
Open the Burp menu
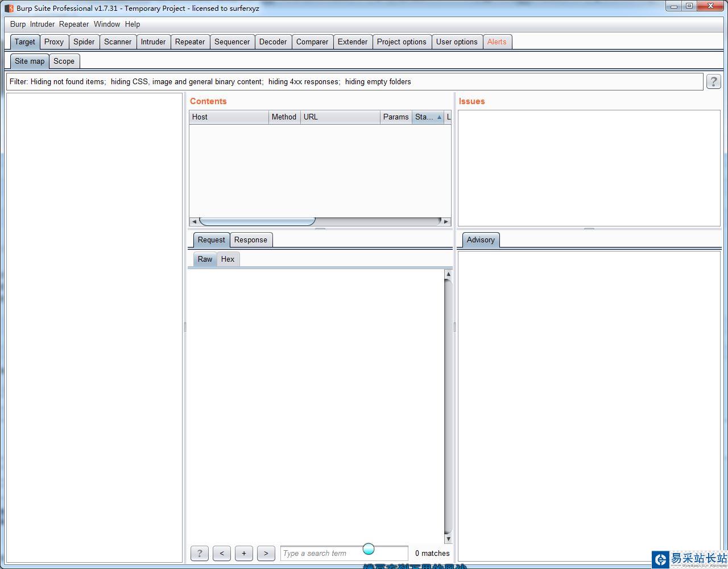18,24
